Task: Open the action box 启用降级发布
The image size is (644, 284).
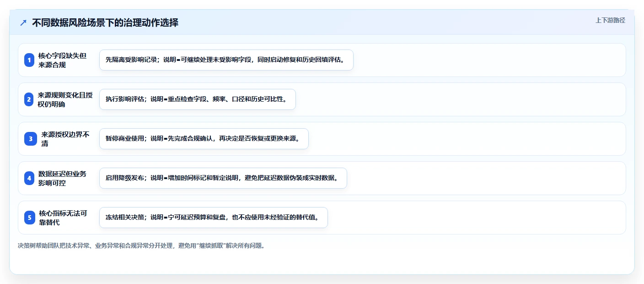Action: pyautogui.click(x=223, y=178)
